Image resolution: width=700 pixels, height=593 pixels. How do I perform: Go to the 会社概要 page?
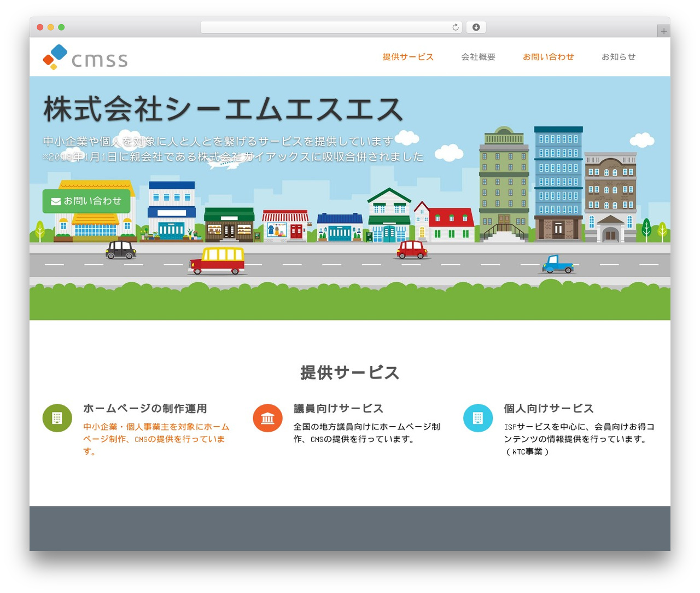pos(478,57)
